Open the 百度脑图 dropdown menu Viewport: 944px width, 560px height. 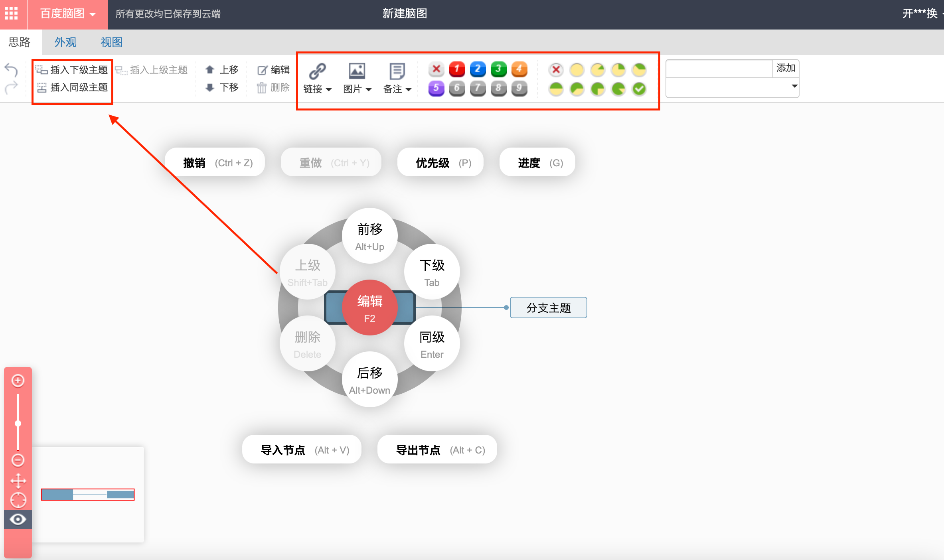coord(67,14)
